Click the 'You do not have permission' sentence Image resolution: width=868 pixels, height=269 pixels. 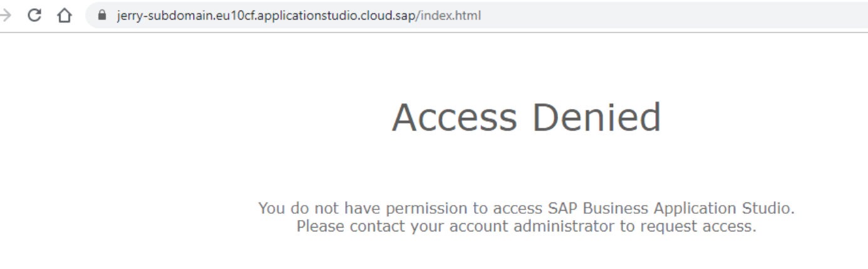[x=526, y=208]
